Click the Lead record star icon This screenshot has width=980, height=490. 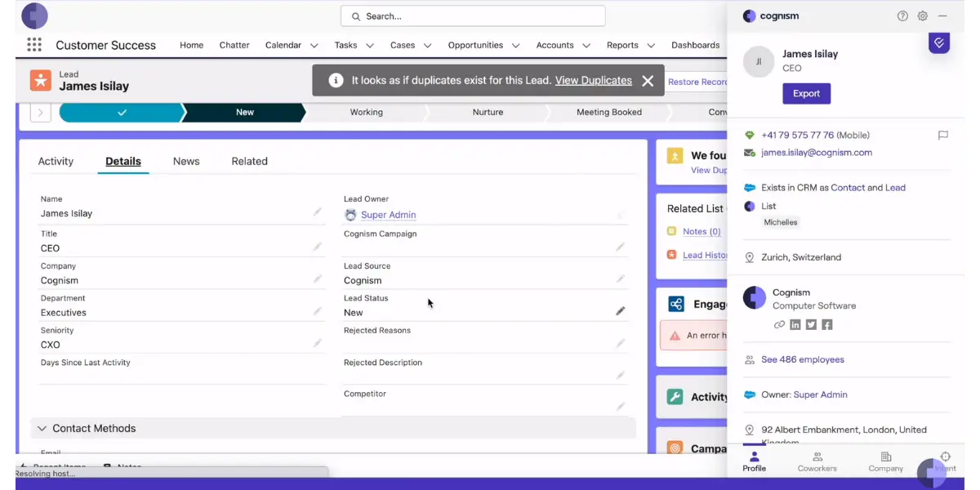coord(40,80)
